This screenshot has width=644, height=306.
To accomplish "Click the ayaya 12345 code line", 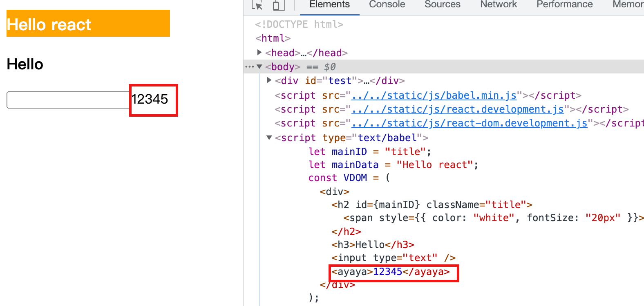I will [x=391, y=272].
